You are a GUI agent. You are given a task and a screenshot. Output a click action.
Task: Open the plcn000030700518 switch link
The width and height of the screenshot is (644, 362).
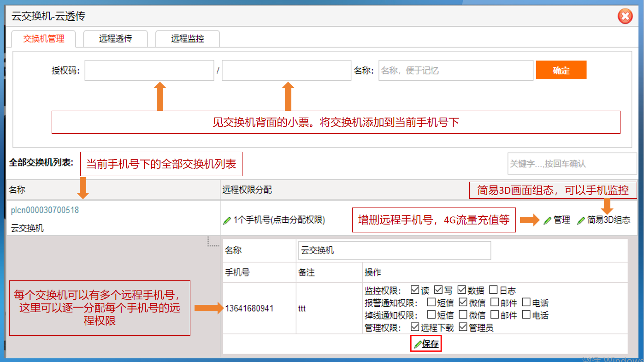45,210
